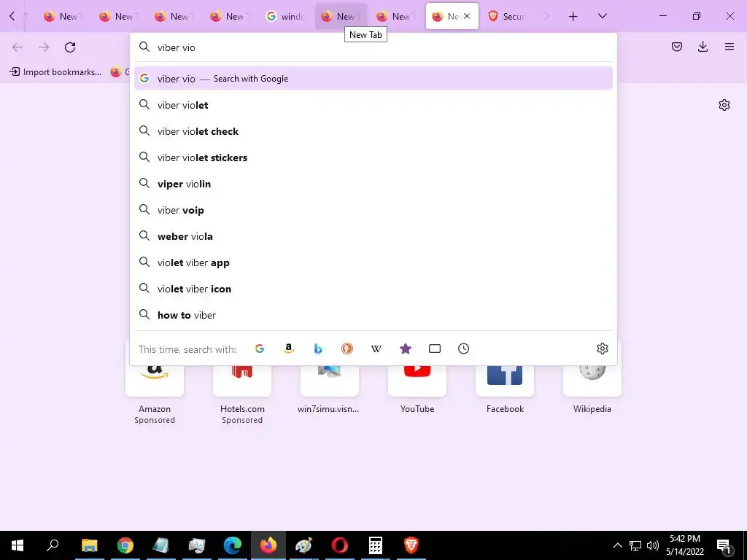Screen dimensions: 747x560
Task: Choose 'viber vio — Search with Google' row
Action: coord(373,79)
